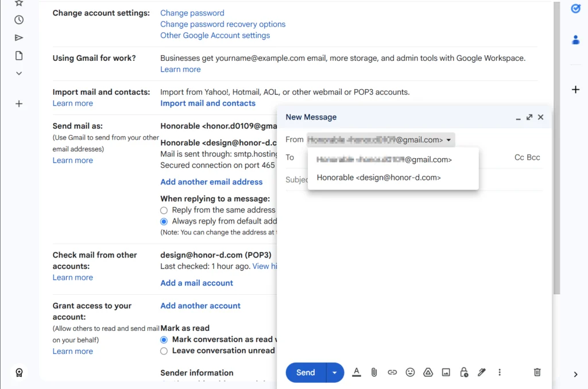Toggle formatting options in compose toolbar
The height and width of the screenshot is (389, 588).
[x=357, y=372]
